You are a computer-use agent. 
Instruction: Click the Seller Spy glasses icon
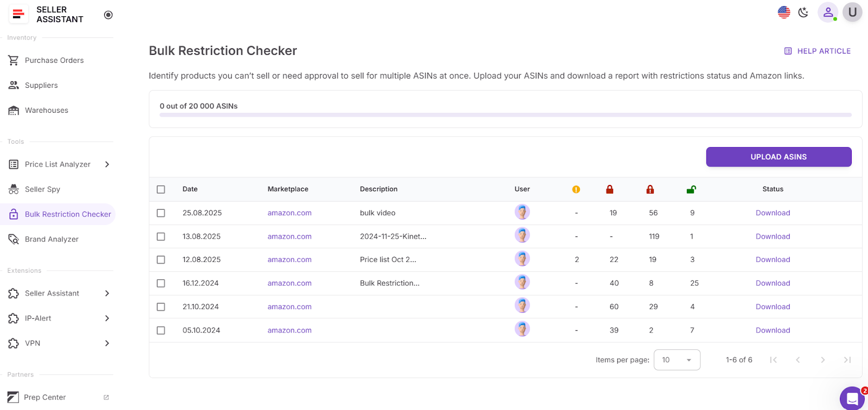14,189
